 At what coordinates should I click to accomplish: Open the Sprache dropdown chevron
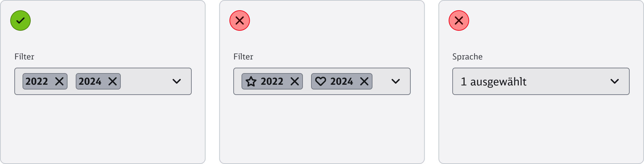615,81
